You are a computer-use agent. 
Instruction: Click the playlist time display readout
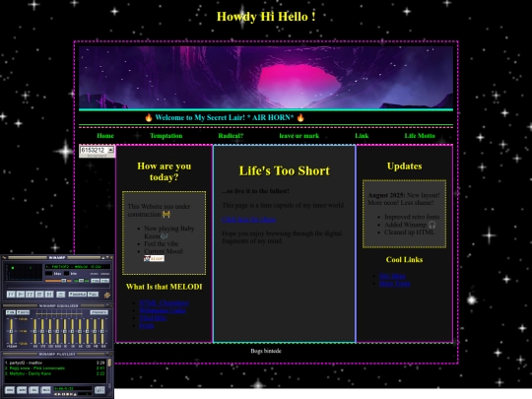tap(73, 388)
